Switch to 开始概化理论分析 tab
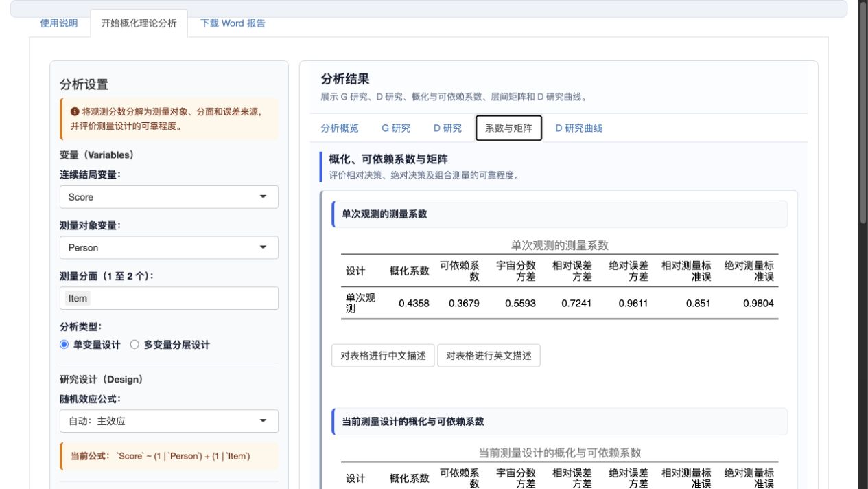 139,23
